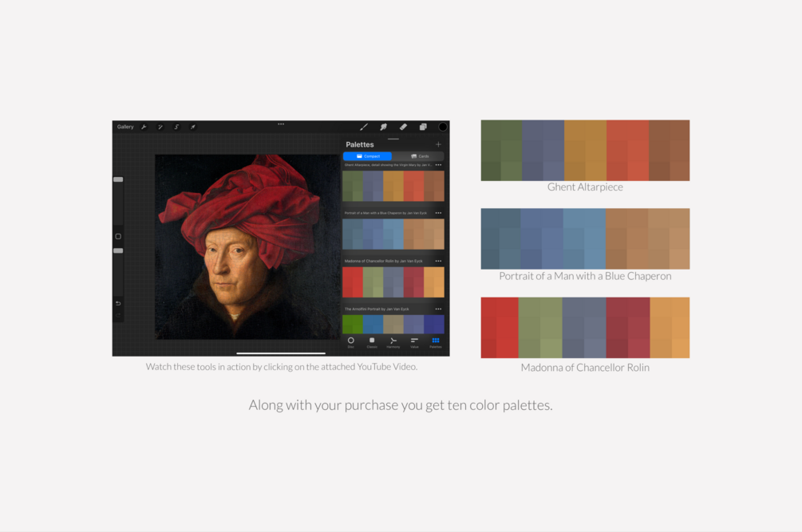Adjust the brush opacity slider handle
The width and height of the screenshot is (802, 532).
118,251
